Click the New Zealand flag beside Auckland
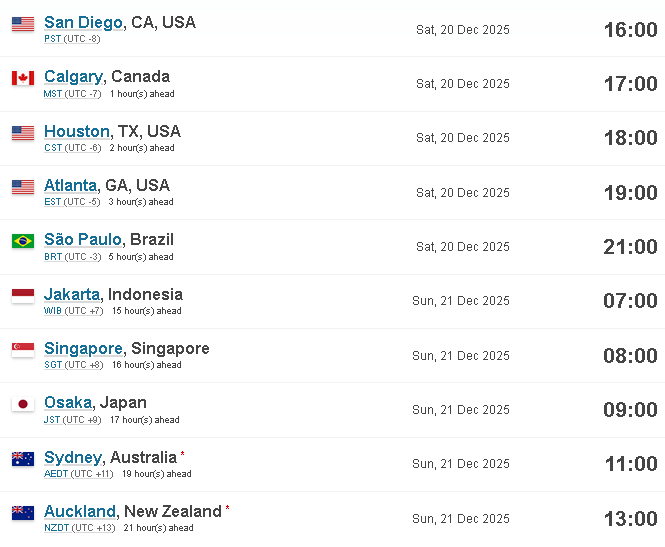This screenshot has height=547, width=665. [23, 513]
